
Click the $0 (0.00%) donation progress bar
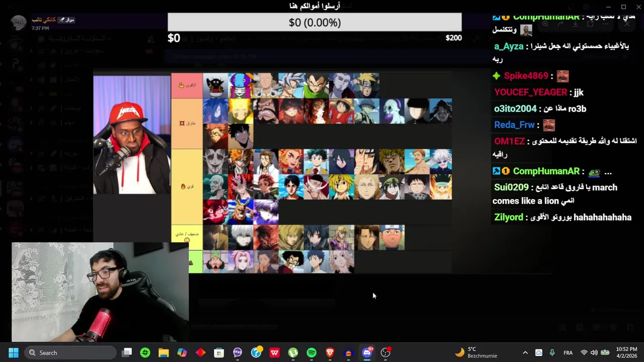tap(314, 23)
